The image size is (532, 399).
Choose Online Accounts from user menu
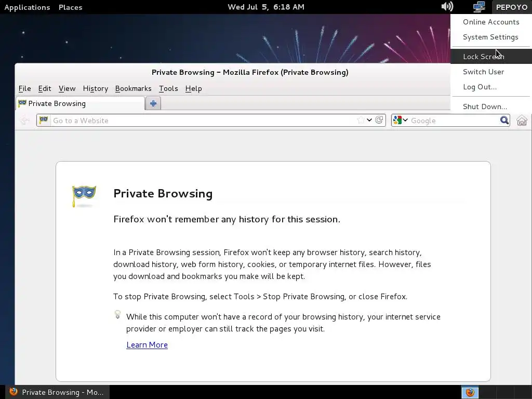491,22
